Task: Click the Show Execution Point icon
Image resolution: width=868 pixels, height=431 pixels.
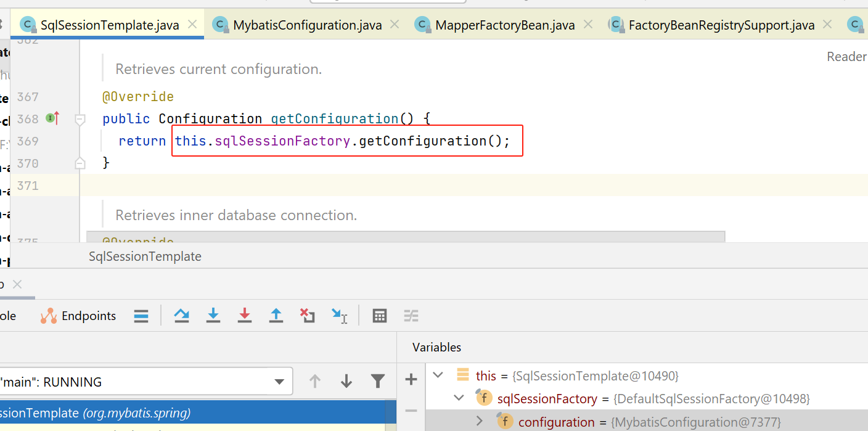Action: click(x=141, y=316)
